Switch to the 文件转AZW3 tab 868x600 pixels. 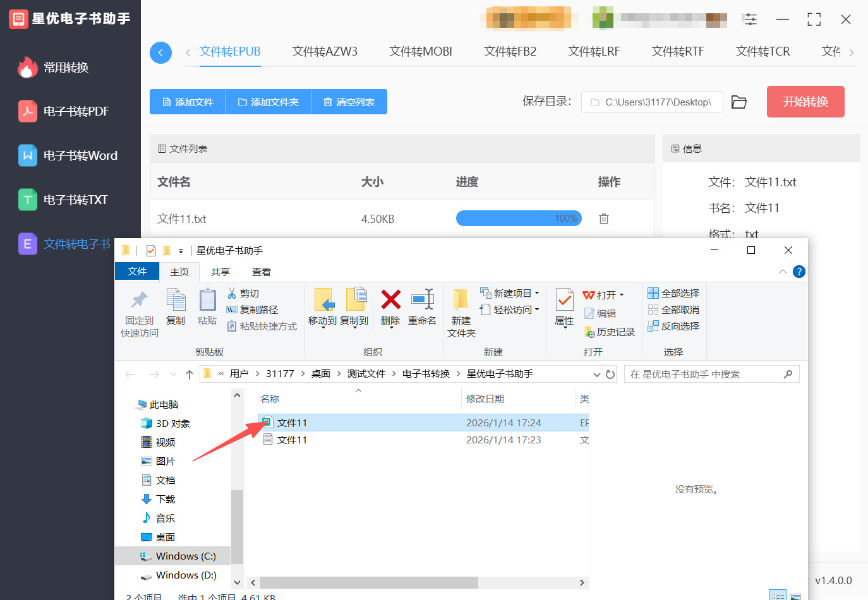pyautogui.click(x=325, y=52)
